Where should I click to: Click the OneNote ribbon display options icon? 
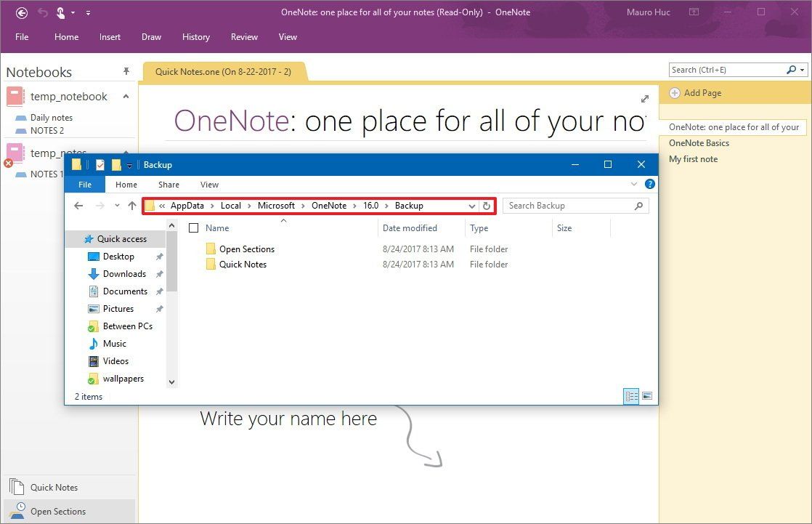(694, 12)
